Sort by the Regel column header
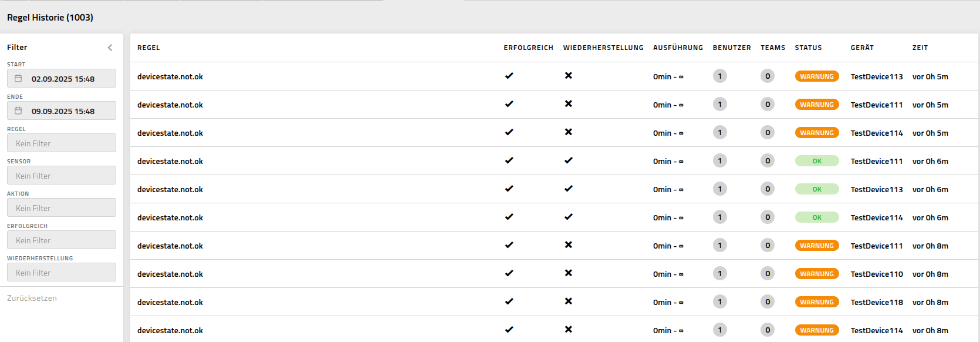 pos(148,48)
